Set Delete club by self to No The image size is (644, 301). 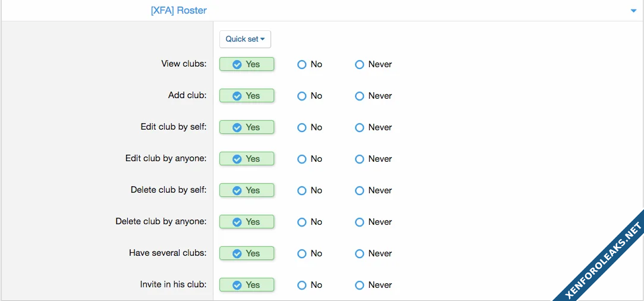tap(302, 190)
